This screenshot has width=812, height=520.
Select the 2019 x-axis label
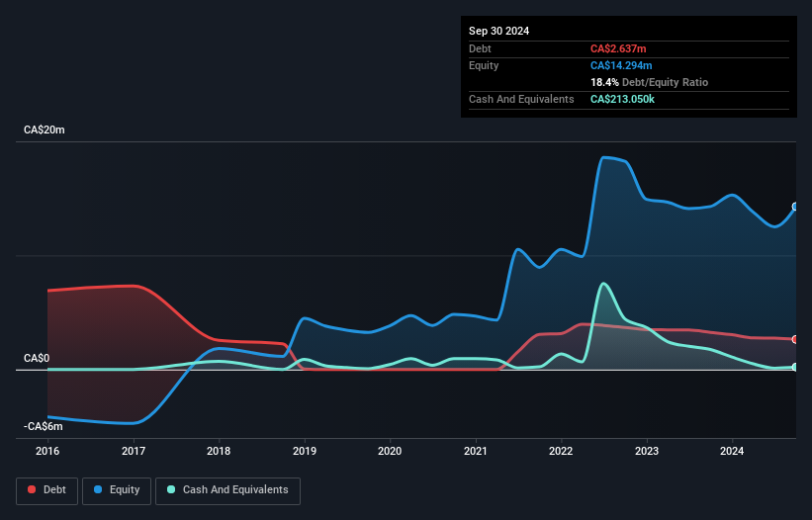305,451
